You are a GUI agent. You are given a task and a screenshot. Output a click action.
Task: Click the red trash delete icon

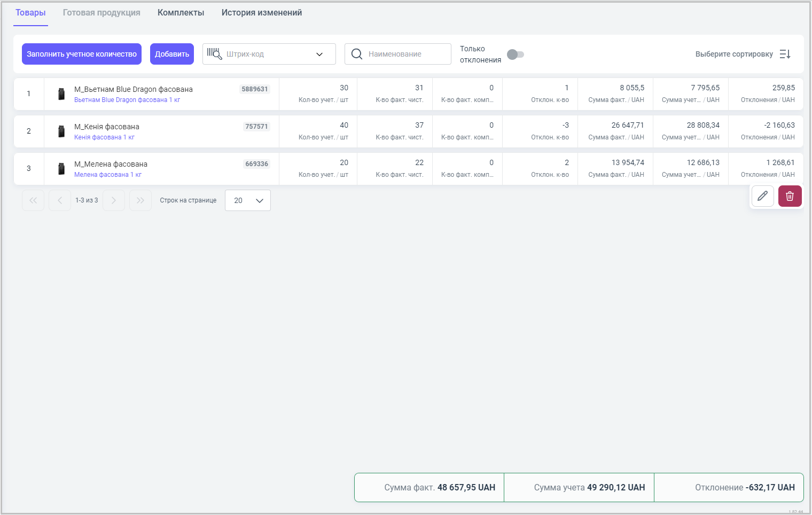[790, 196]
